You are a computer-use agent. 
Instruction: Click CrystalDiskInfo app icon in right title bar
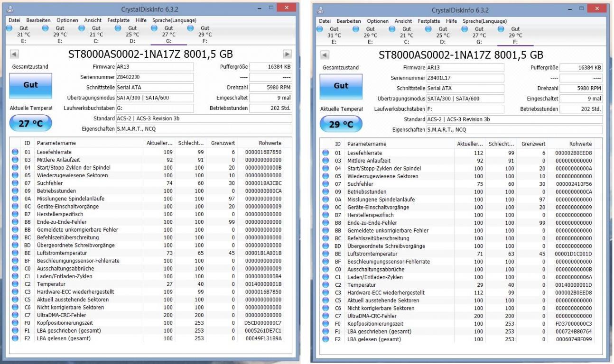coord(321,10)
